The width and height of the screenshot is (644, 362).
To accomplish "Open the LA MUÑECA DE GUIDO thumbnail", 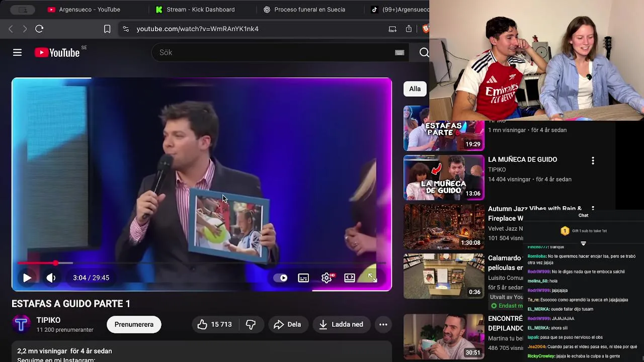I will pyautogui.click(x=444, y=177).
